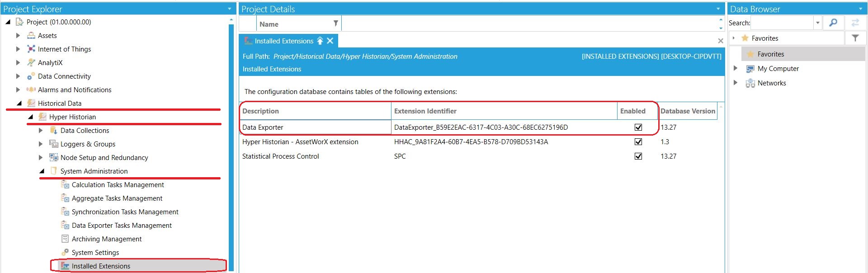The image size is (868, 273).
Task: Expand the Loggers & Groups node
Action: (41, 144)
